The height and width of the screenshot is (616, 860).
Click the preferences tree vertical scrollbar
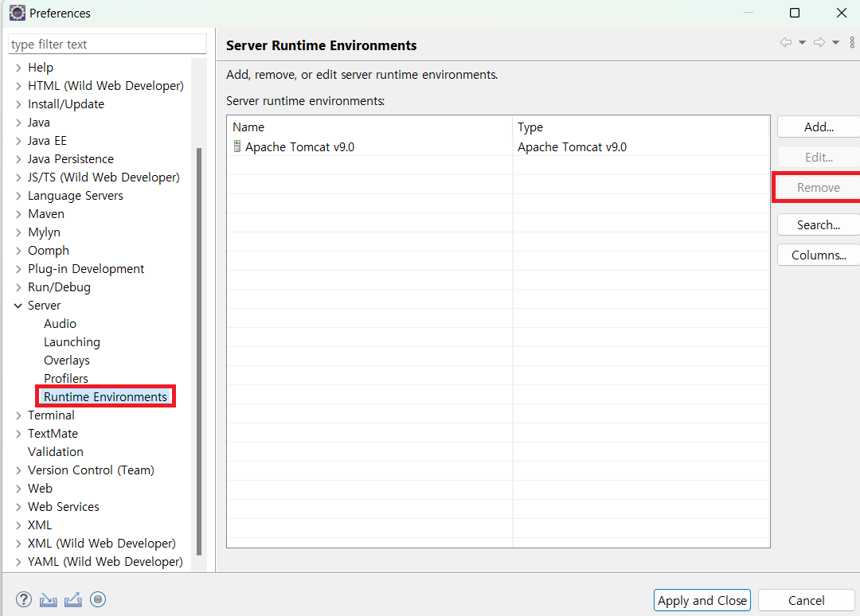click(x=199, y=351)
